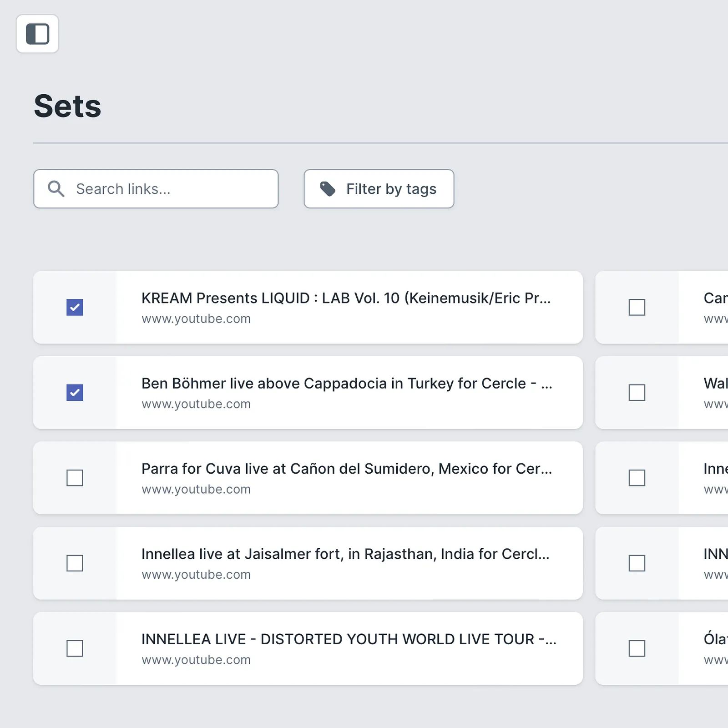Screen dimensions: 728x728
Task: Toggle the sidebar panel icon
Action: [37, 34]
